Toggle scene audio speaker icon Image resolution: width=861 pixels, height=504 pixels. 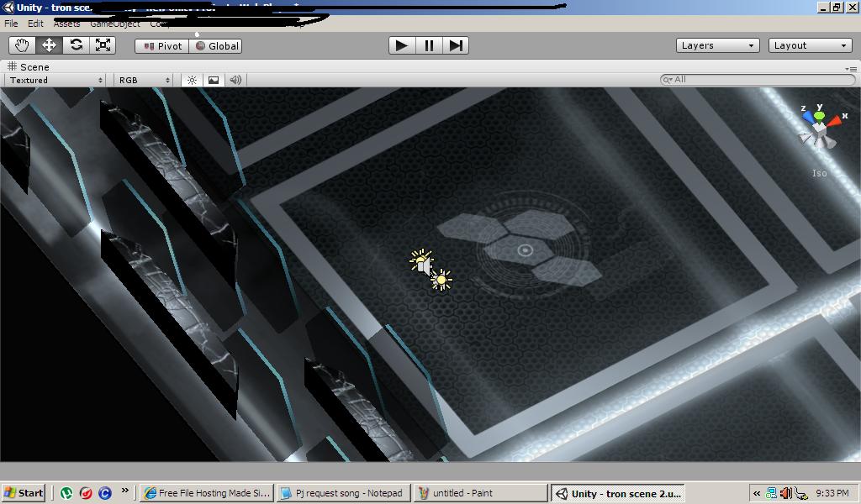235,80
